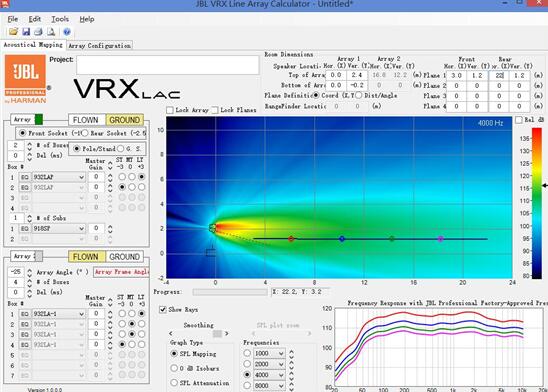This screenshot has height=392, width=548.
Task: Enable the Lock Array checkbox
Action: pyautogui.click(x=170, y=110)
